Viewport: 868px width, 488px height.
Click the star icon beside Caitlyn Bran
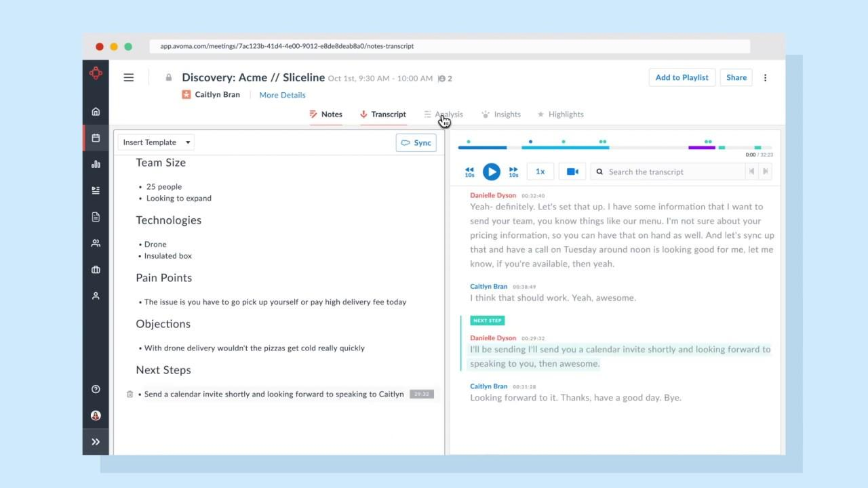click(x=186, y=95)
